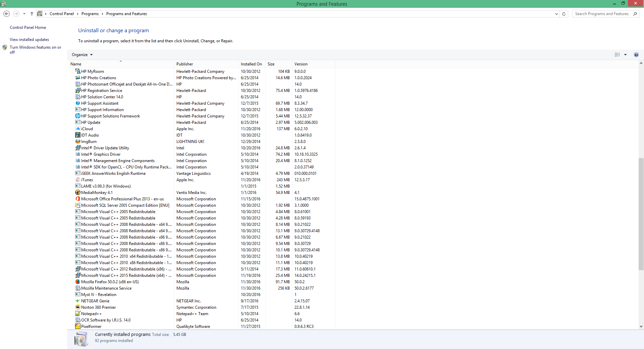Select the iCloud cloud icon

(78, 129)
